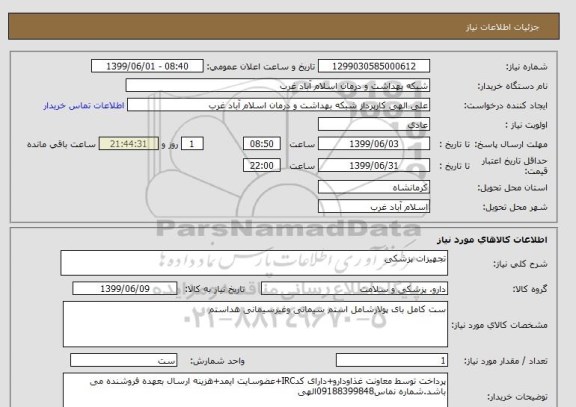
Task: Select the quantity field showing 1
Action: tap(392, 360)
